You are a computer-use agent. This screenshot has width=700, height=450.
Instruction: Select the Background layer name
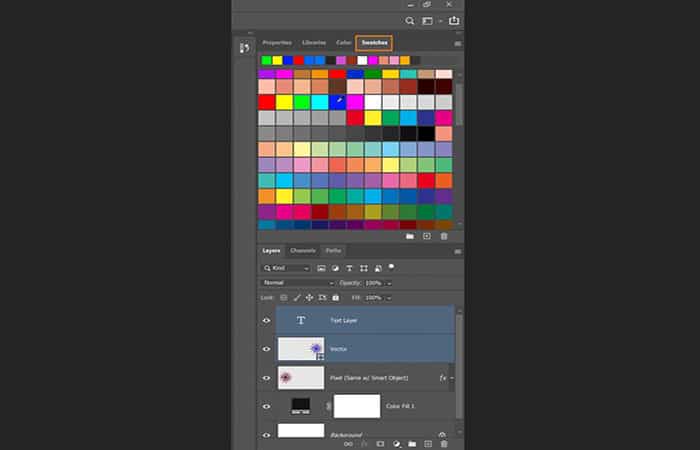point(346,435)
